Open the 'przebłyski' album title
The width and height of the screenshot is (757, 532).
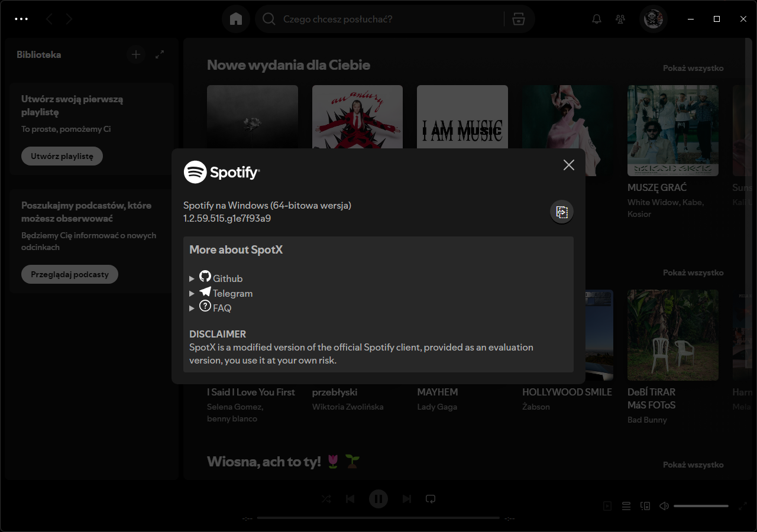[x=335, y=392]
